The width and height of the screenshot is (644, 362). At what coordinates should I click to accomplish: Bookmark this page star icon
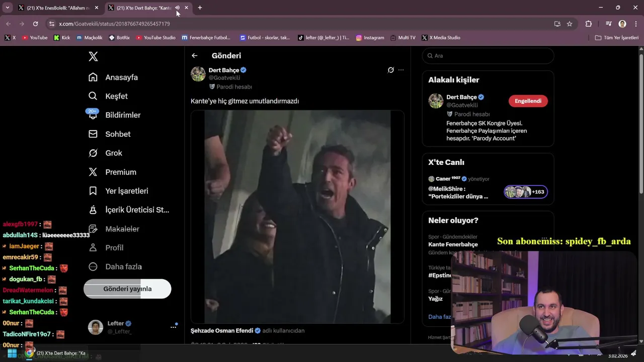[570, 24]
